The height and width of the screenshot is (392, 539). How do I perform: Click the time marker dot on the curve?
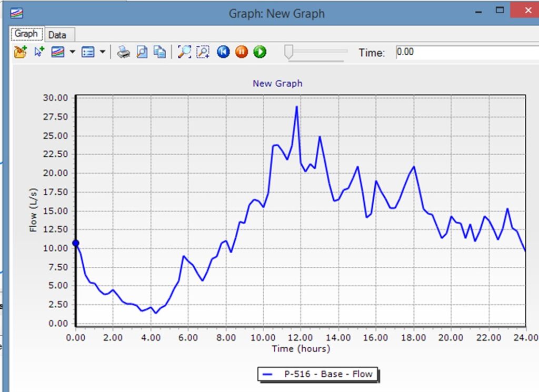pos(76,243)
